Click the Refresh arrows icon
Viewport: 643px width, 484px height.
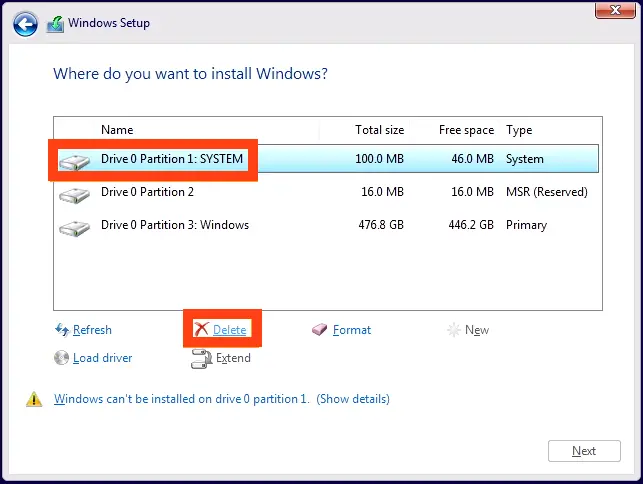point(62,330)
